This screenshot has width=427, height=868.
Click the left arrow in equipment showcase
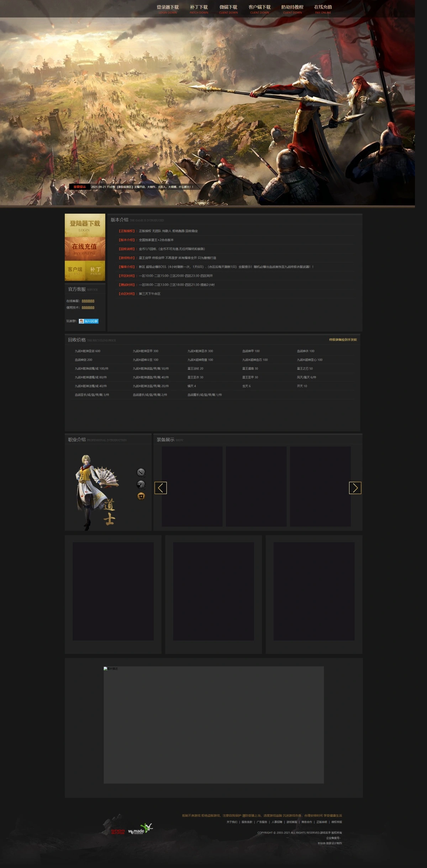pyautogui.click(x=160, y=488)
